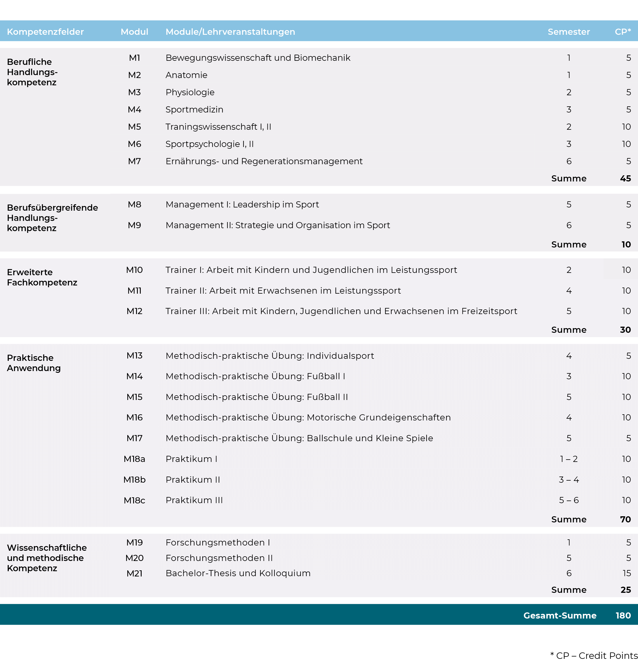Select Management I: Leadership im Sport

click(x=242, y=205)
